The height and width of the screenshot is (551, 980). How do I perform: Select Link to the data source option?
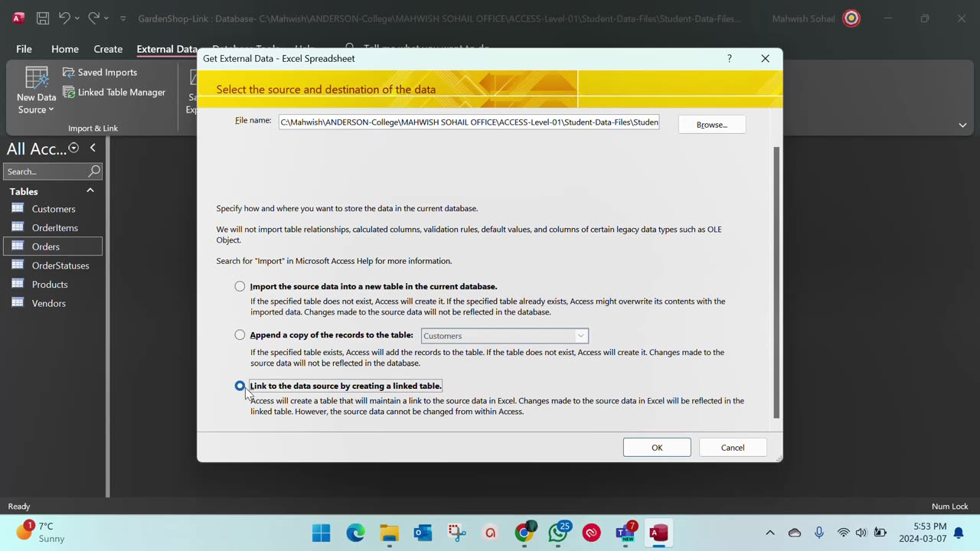point(240,386)
